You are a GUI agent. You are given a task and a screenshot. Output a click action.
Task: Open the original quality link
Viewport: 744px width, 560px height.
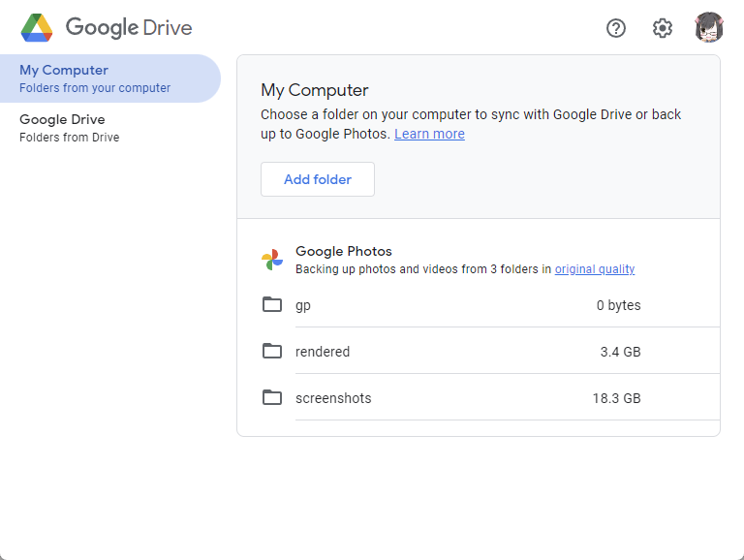(595, 269)
